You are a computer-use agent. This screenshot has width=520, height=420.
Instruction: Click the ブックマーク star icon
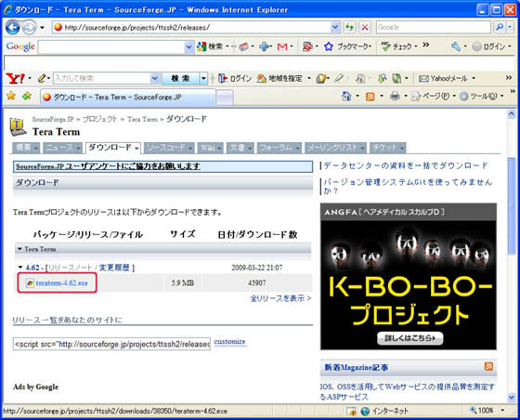coord(329,46)
